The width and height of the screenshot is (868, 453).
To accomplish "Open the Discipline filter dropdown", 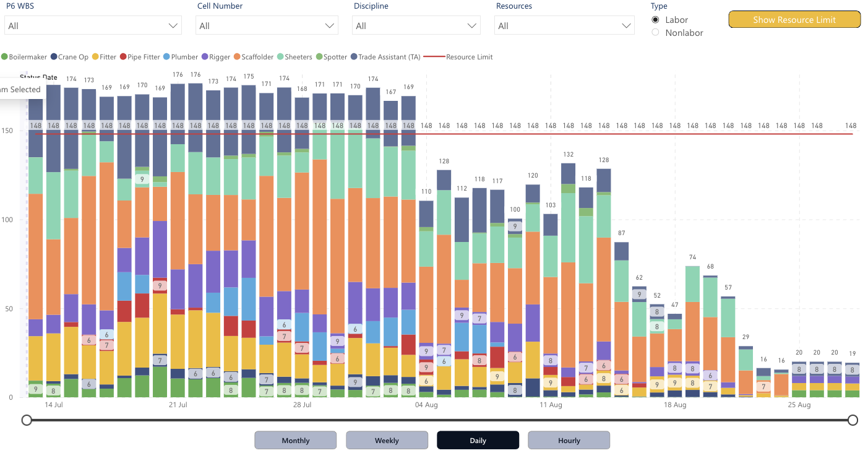I will tap(416, 26).
